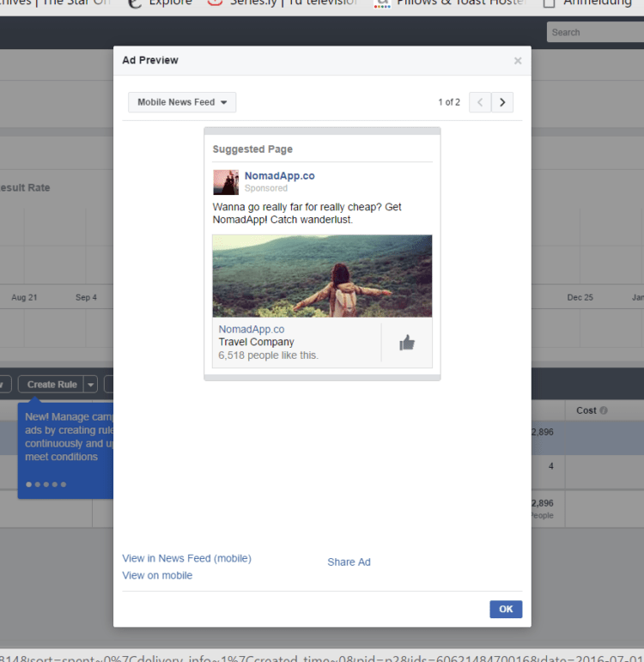This screenshot has height=662, width=644.
Task: Expand the Create Rule dropdown arrow
Action: (x=90, y=385)
